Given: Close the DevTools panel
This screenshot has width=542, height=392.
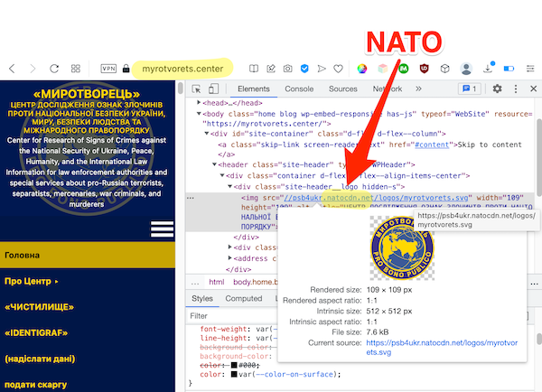Looking at the screenshot, I should (x=533, y=89).
